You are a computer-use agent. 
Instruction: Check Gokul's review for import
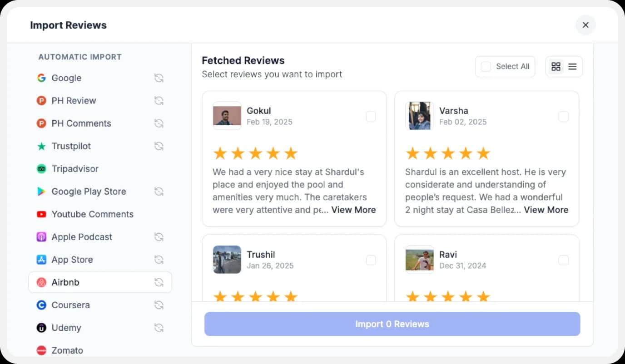371,116
